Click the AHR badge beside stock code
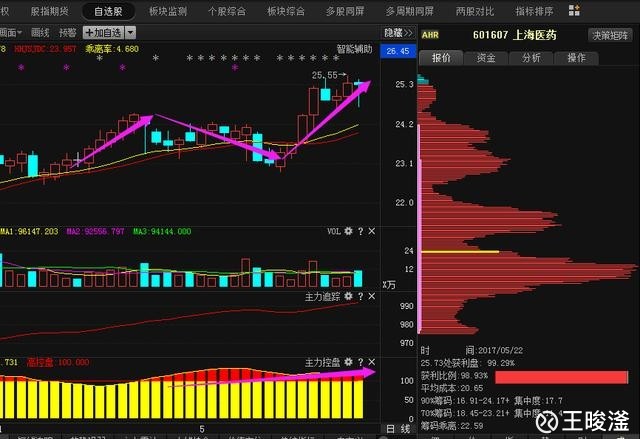The image size is (640, 439). [430, 35]
